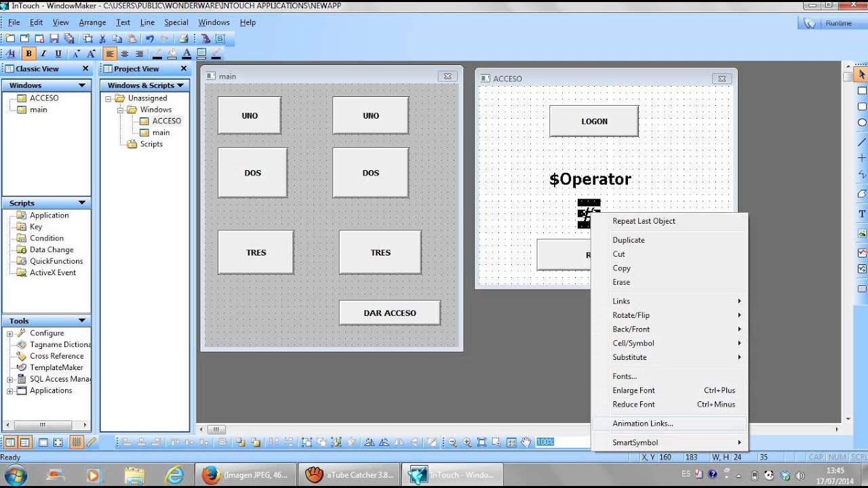Open the text color swatch
The height and width of the screenshot is (488, 868).
coord(186,54)
